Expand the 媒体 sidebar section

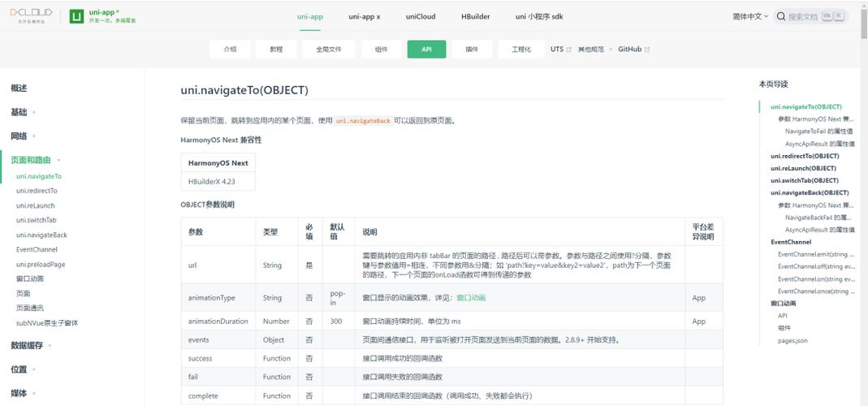pos(23,393)
